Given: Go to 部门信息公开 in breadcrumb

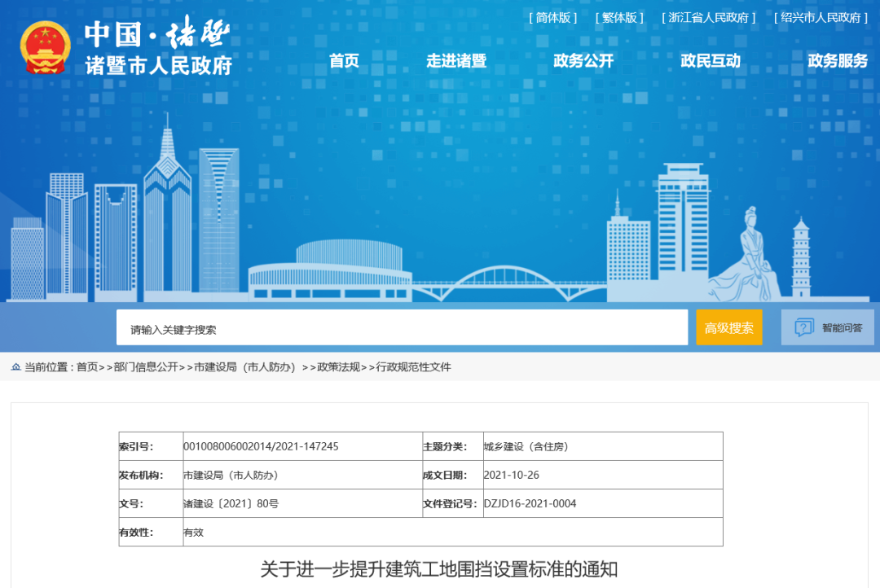Looking at the screenshot, I should pos(146,367).
